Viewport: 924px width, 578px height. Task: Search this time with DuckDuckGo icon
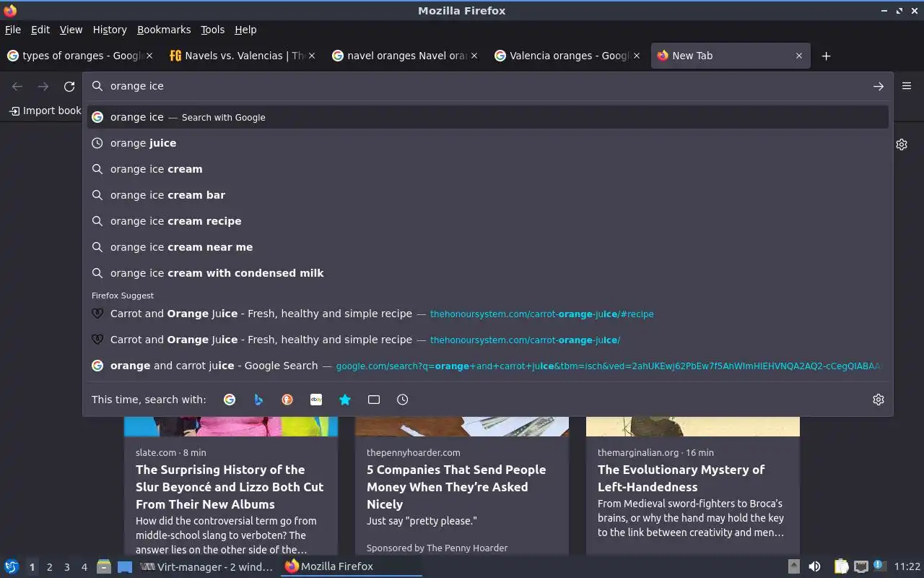pyautogui.click(x=287, y=400)
